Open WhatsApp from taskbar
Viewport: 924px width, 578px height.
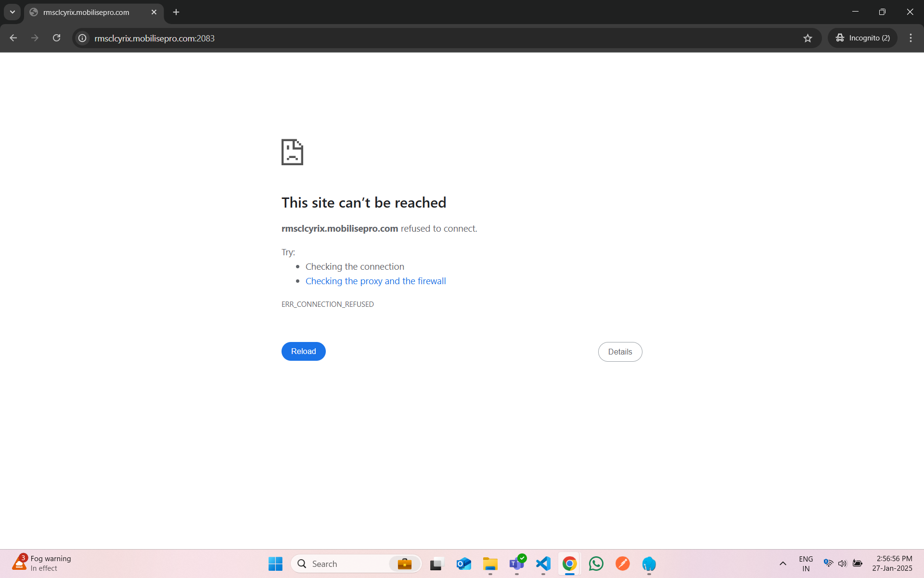[596, 564]
